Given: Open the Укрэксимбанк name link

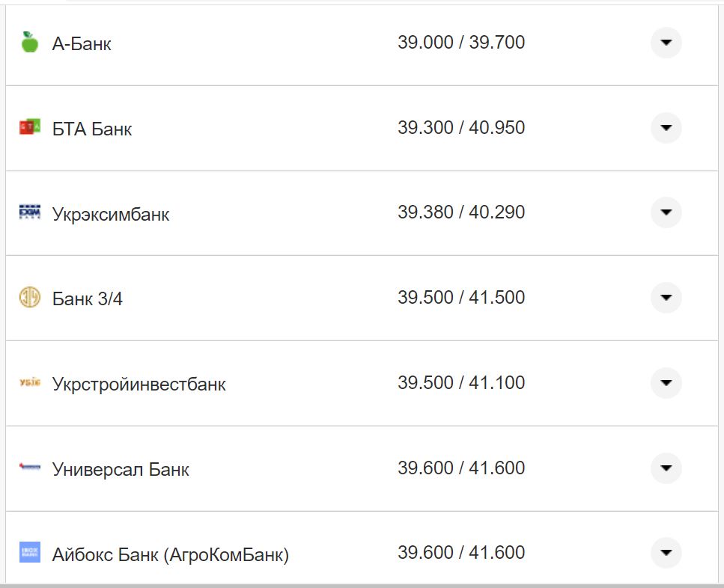Looking at the screenshot, I should (111, 215).
